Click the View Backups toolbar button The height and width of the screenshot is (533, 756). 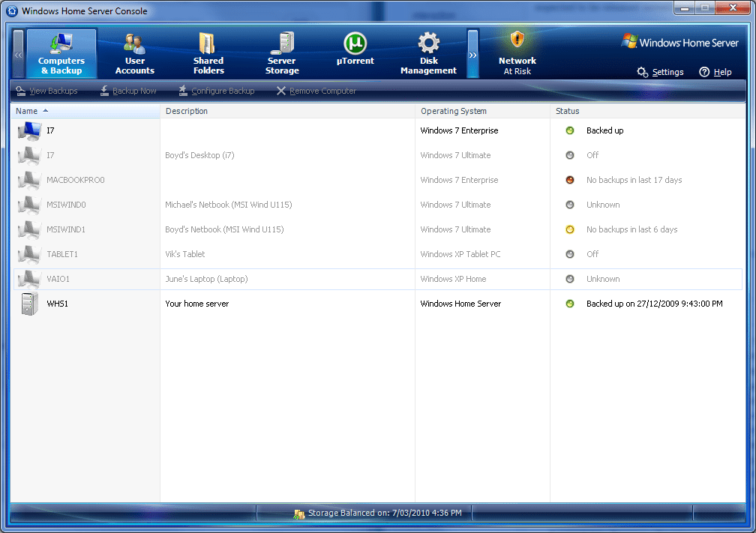click(46, 91)
